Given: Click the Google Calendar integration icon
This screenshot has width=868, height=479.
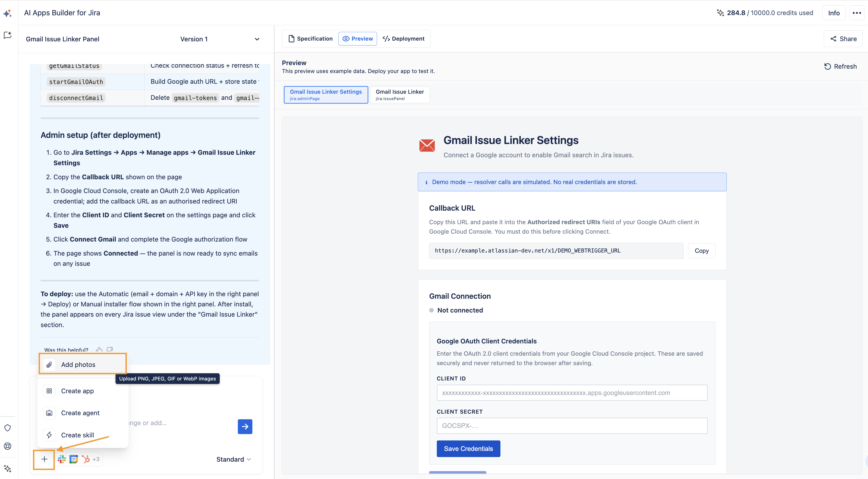Looking at the screenshot, I should click(x=74, y=459).
